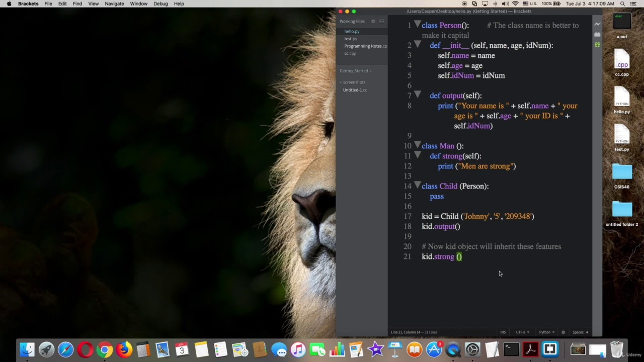Open System Preferences in the Dock
644x362 pixels.
(x=472, y=349)
